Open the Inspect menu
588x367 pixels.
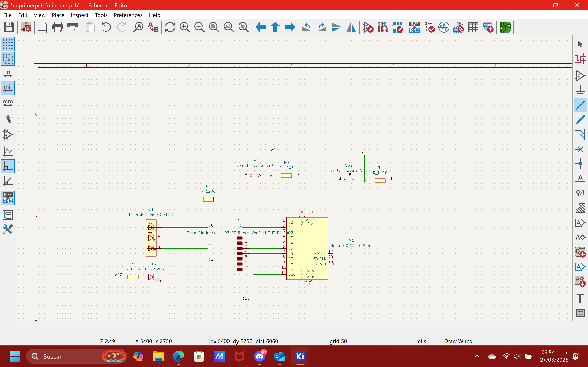click(80, 15)
